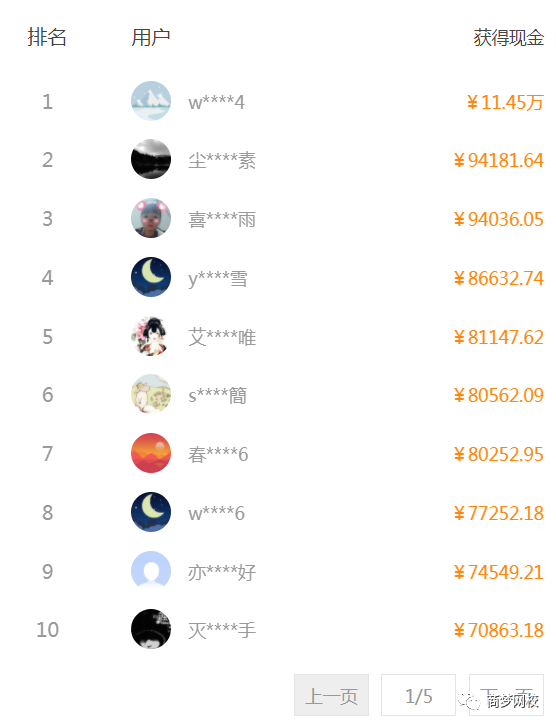Click the crescent moon avatar next to w****6

click(x=151, y=512)
